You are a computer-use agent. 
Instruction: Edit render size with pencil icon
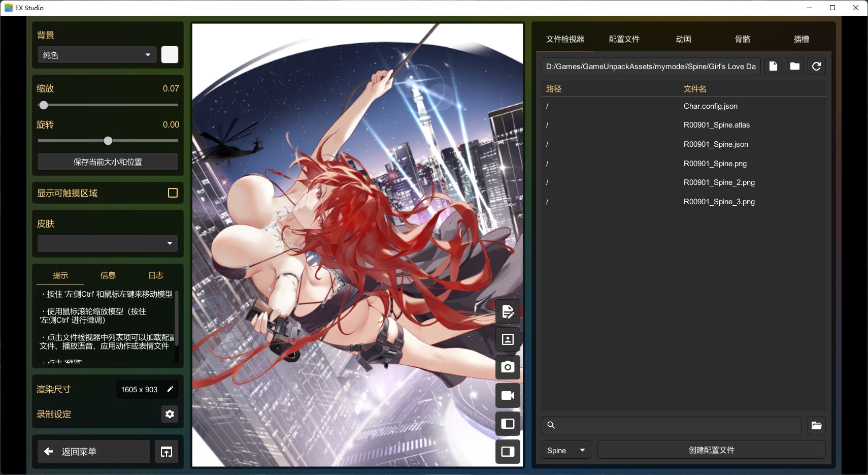coord(171,389)
